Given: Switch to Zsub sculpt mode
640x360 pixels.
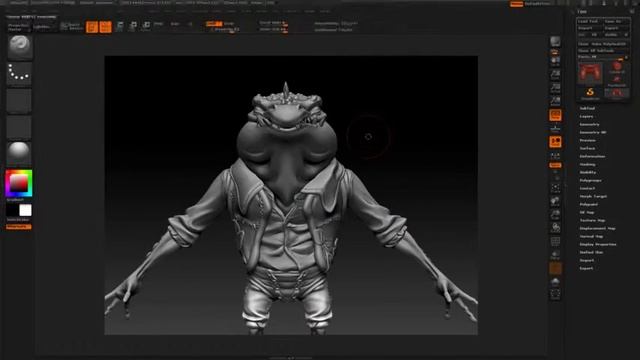Looking at the screenshot, I should pos(229,24).
